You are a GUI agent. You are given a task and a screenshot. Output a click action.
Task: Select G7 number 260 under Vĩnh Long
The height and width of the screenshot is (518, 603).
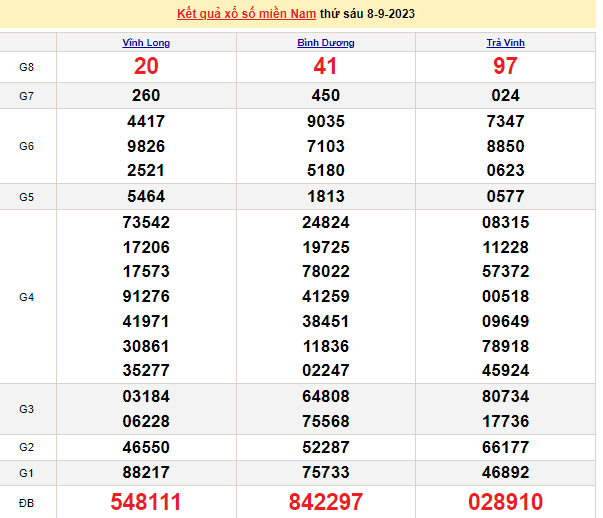(x=146, y=96)
